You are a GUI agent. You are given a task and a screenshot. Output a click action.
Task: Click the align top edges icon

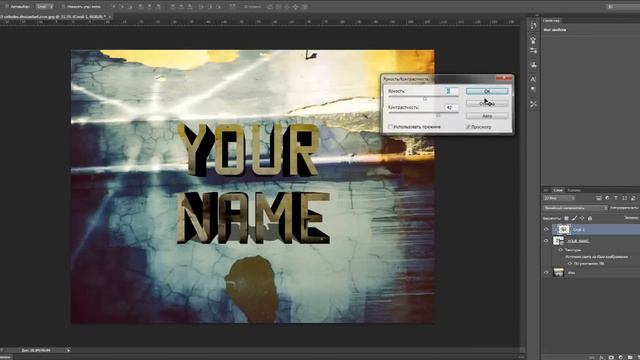click(x=113, y=7)
